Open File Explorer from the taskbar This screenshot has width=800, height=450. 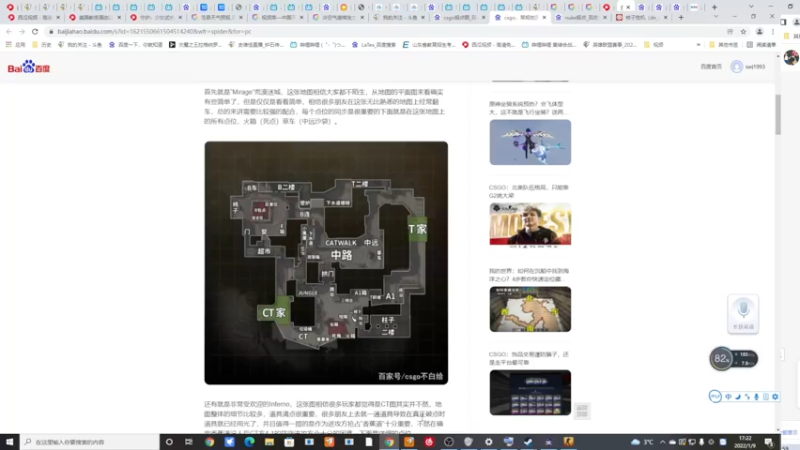pos(269,442)
